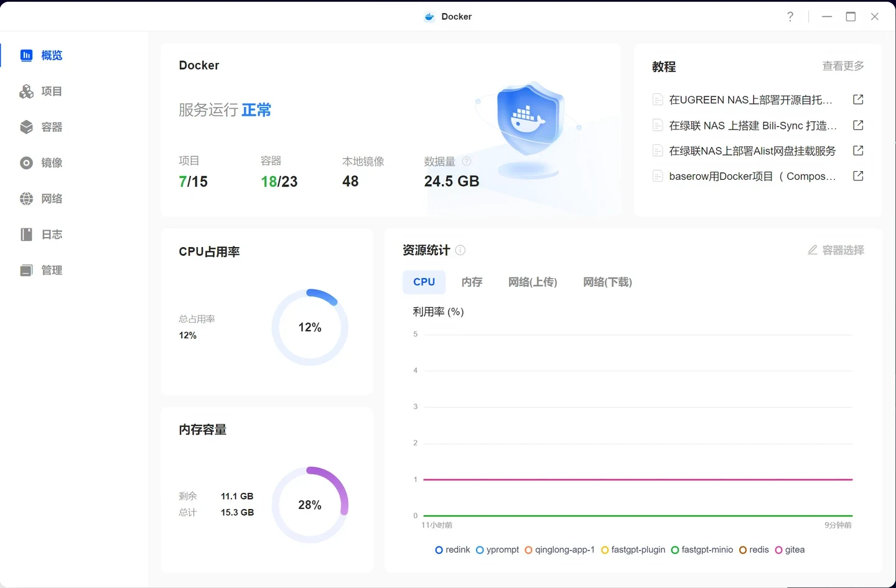Click the memory 28% usage ring

pyautogui.click(x=310, y=505)
